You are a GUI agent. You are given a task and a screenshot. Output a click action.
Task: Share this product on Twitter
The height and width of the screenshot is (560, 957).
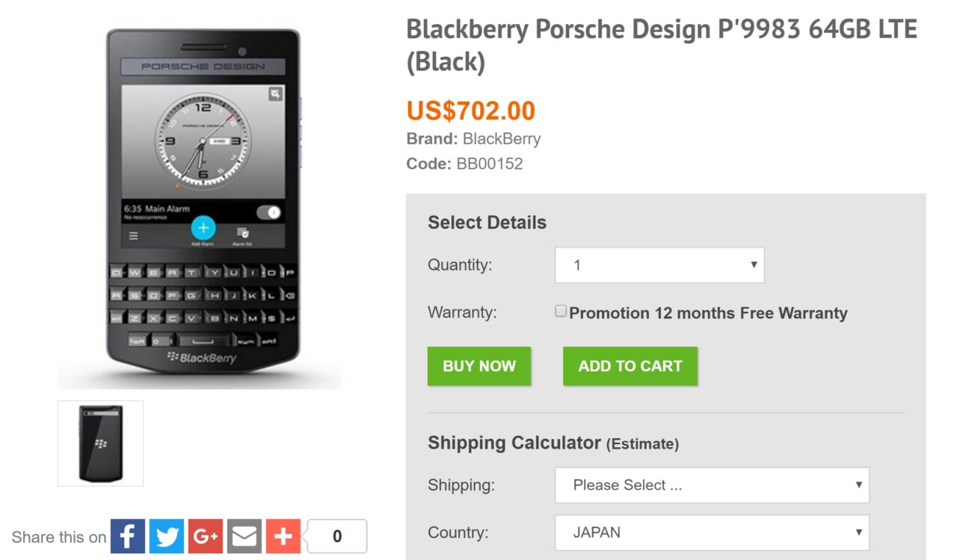(x=167, y=536)
